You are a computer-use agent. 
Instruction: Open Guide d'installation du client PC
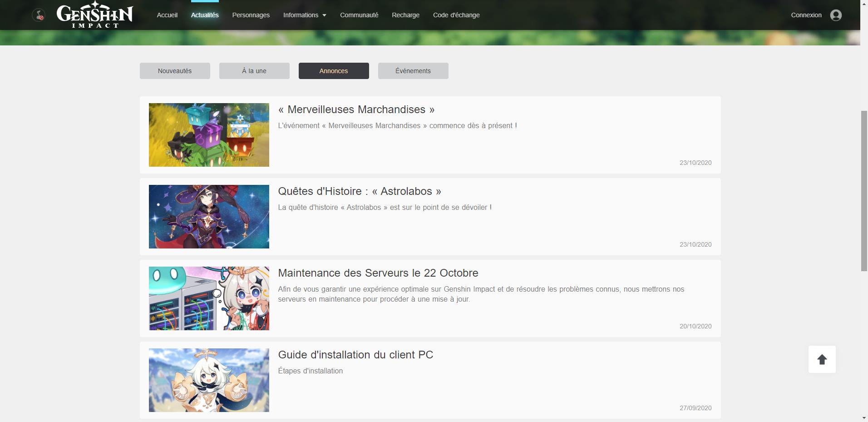point(355,355)
